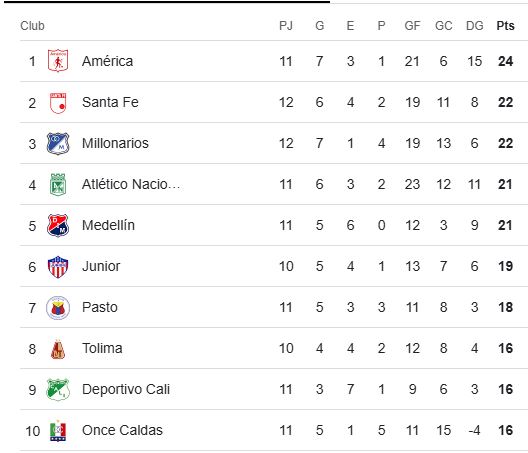
Task: Click the Junior striped shield icon
Action: pos(58,267)
